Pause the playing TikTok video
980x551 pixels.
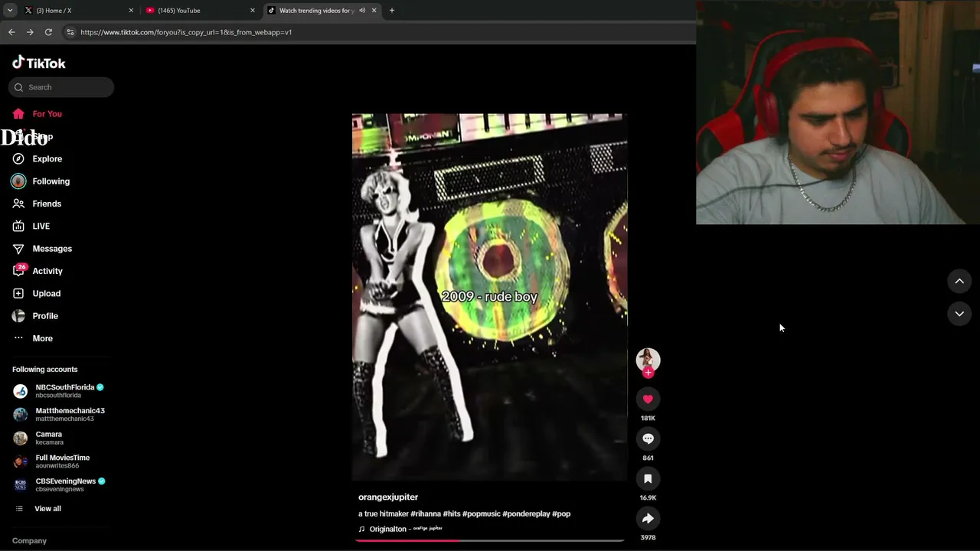click(x=489, y=297)
